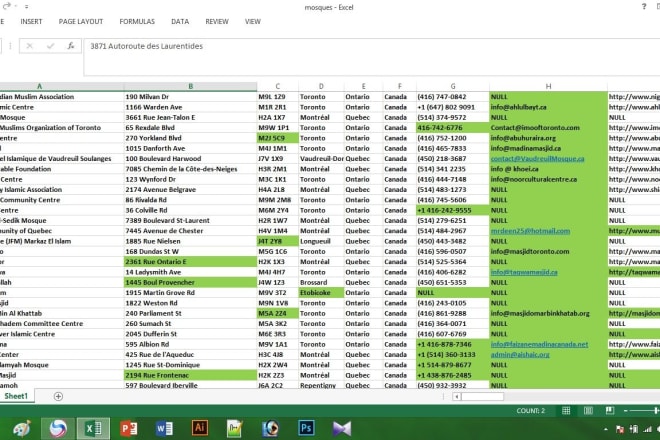Select postal code cell J4T 2Y8
Screen dimensions: 660x440
(278, 241)
